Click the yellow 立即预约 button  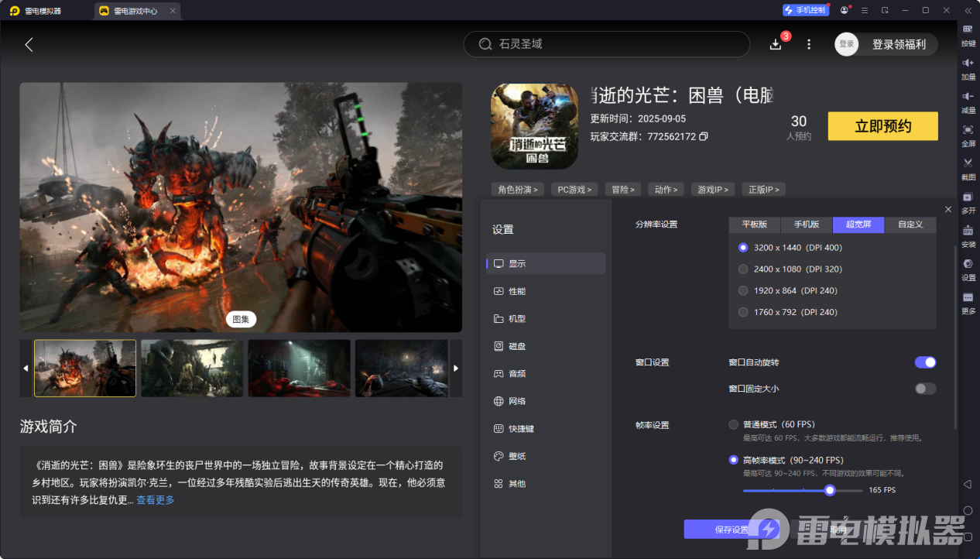click(x=882, y=126)
